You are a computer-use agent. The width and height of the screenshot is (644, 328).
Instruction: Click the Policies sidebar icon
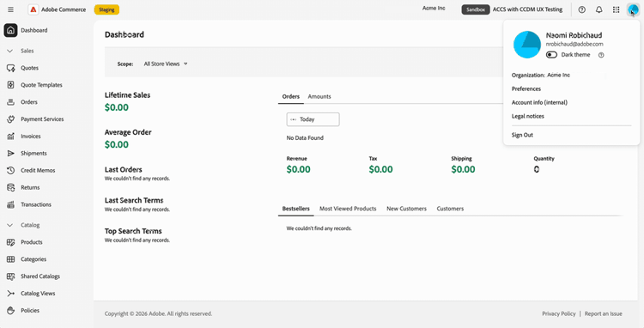(10, 311)
